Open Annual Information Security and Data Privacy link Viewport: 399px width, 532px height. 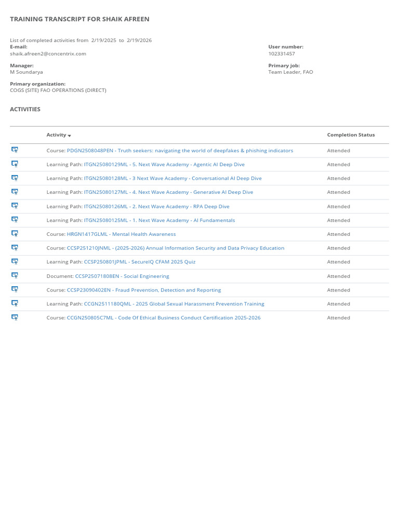[176, 248]
